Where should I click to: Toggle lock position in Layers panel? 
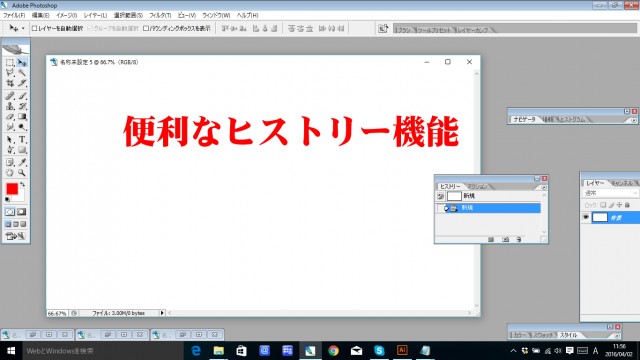[x=619, y=205]
